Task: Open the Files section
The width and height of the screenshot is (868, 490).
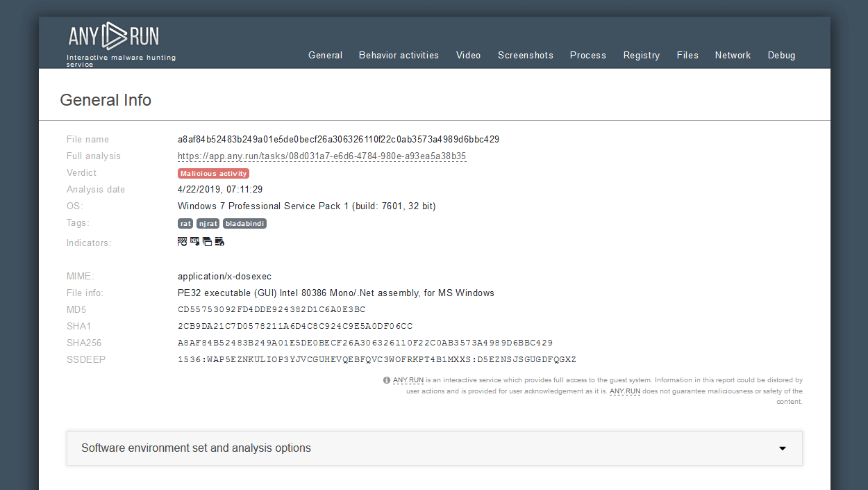Action: 687,55
